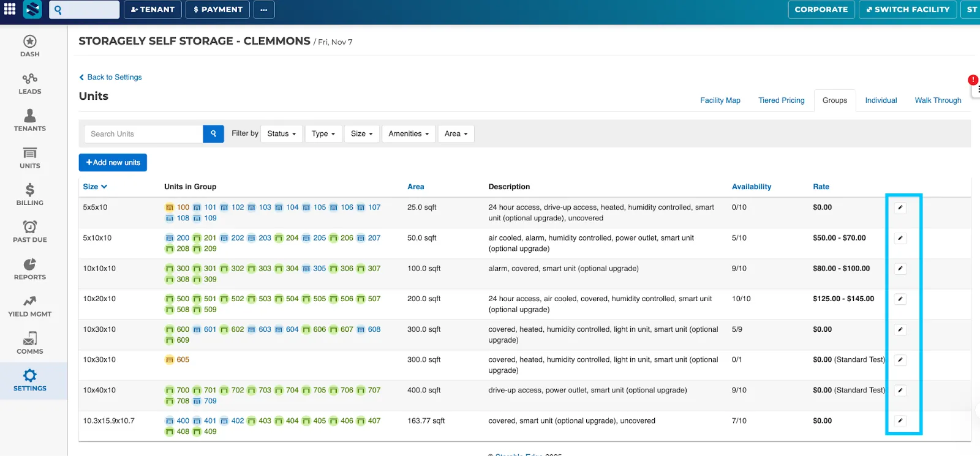The image size is (980, 456).
Task: Switch to the Facility Map tab
Action: pyautogui.click(x=720, y=100)
